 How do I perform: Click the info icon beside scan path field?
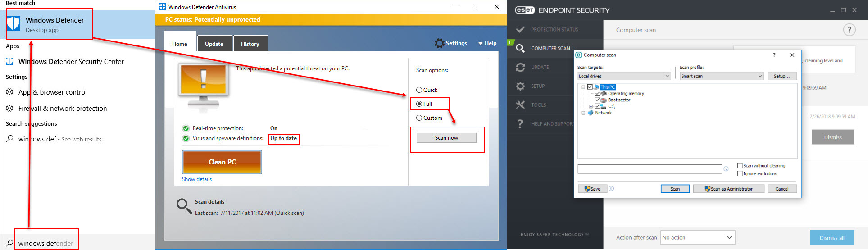tap(726, 169)
